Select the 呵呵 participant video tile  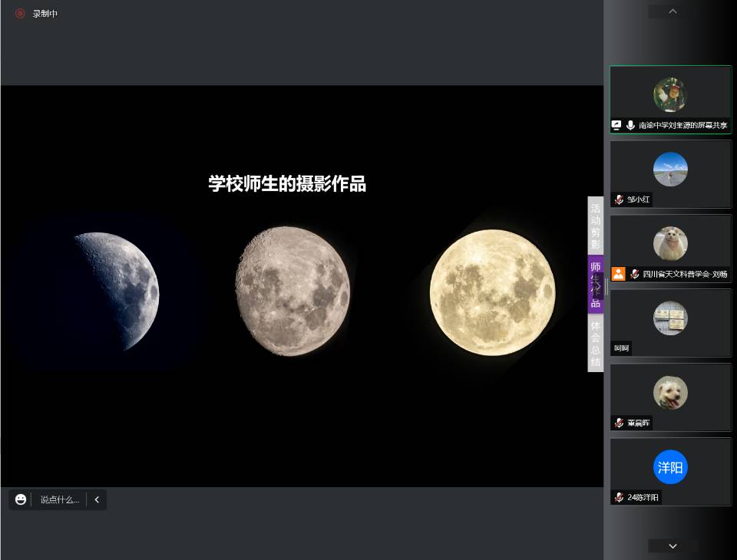670,323
